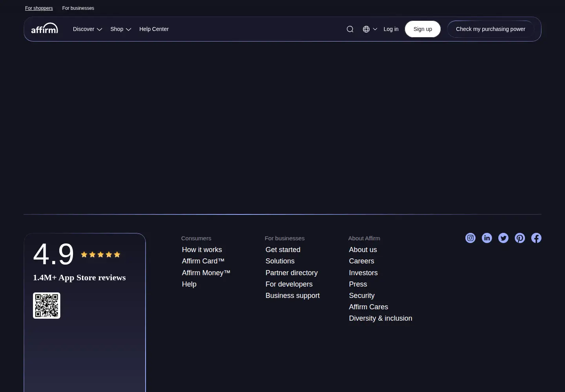Open the Diversity & inclusion link
The height and width of the screenshot is (392, 565).
381,318
